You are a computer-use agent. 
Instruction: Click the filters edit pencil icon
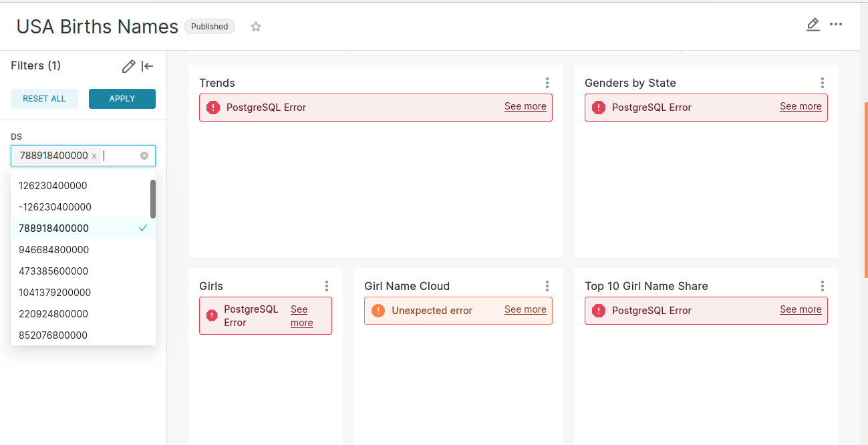(x=129, y=66)
